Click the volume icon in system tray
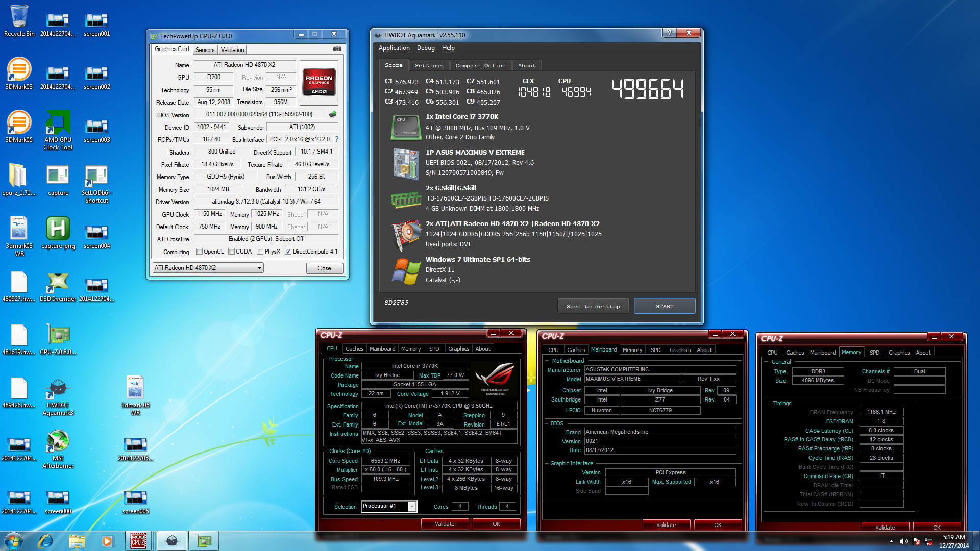 [903, 541]
